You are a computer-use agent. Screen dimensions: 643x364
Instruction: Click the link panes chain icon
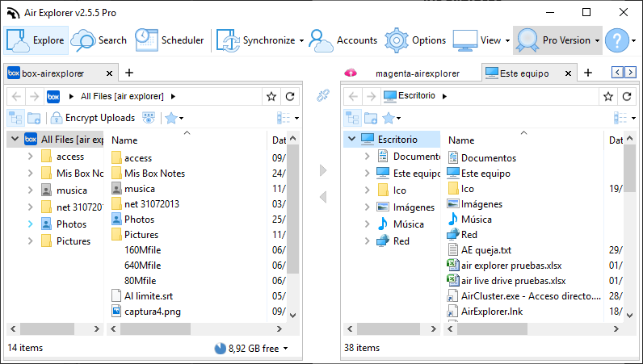pyautogui.click(x=323, y=95)
